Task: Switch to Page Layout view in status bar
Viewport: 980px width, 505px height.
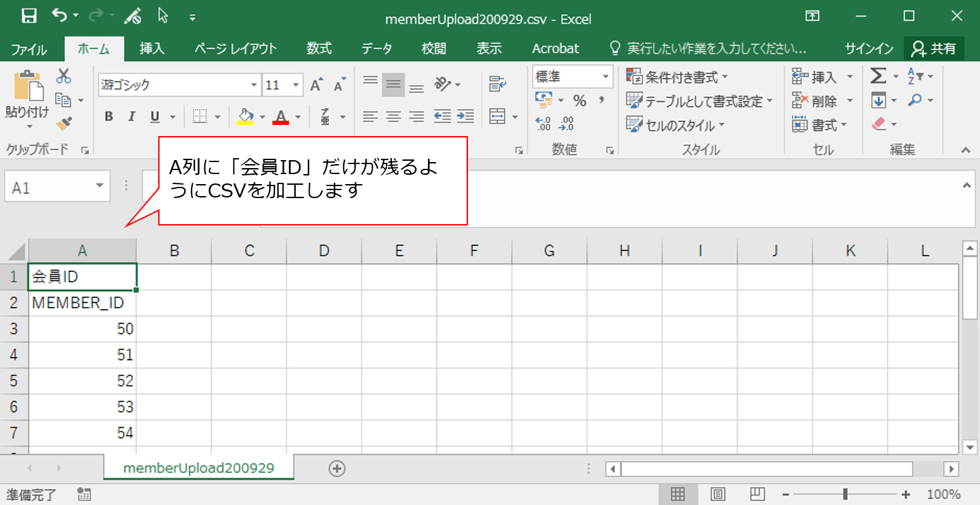Action: point(718,494)
